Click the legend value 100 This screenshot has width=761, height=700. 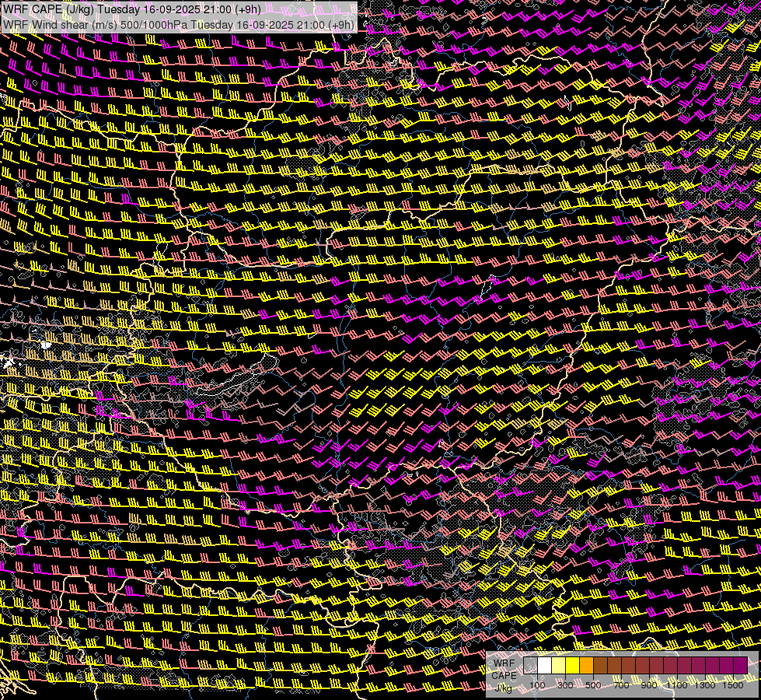click(537, 685)
